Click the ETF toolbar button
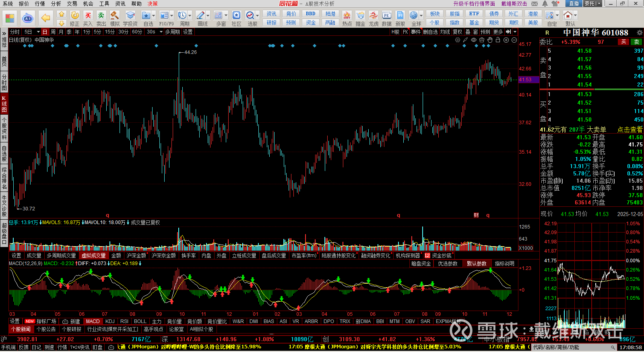Image resolution: width=644 pixels, height=352 pixels. (474, 14)
